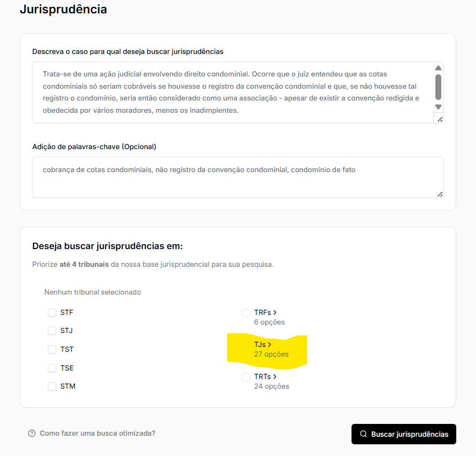Click the magnifier icon in search button

pos(363,434)
